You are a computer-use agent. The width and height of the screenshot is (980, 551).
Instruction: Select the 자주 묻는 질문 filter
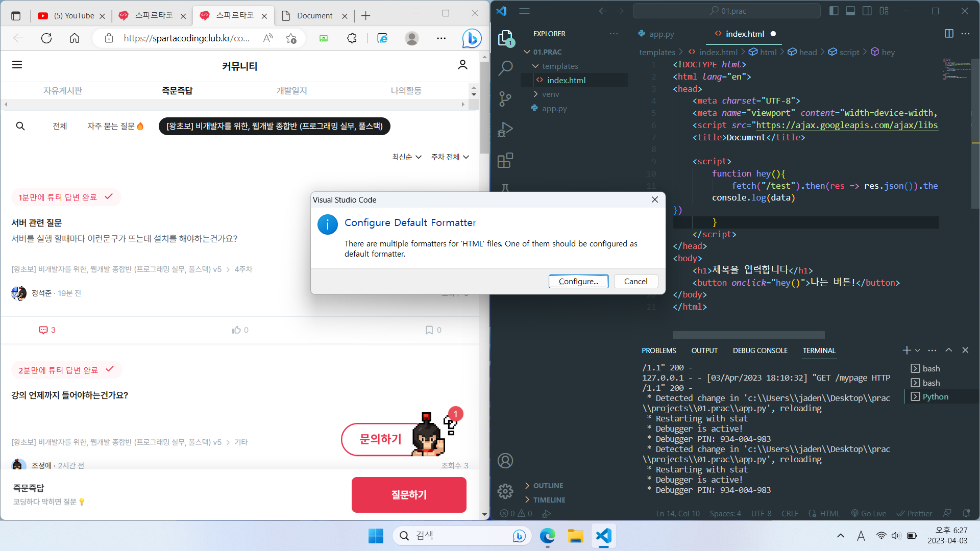click(x=115, y=126)
